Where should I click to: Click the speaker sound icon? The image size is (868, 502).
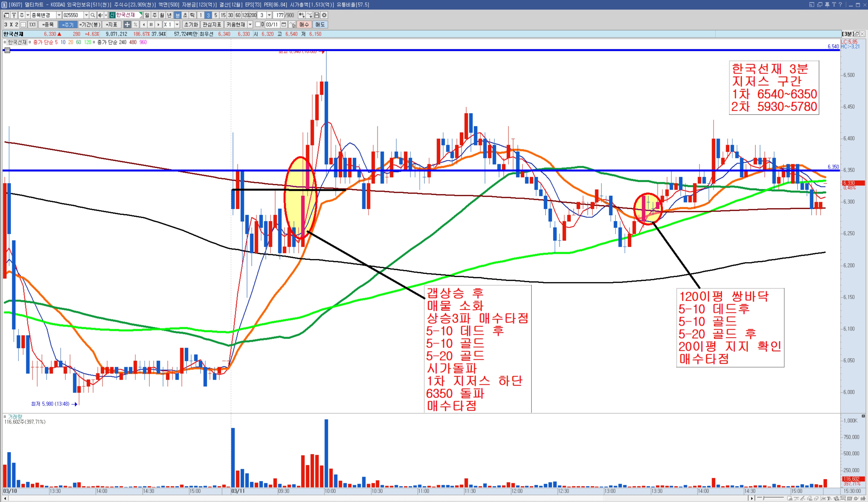100,15
